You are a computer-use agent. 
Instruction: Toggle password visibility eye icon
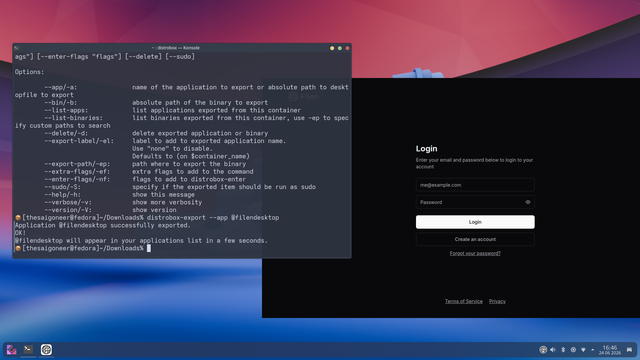(x=528, y=202)
